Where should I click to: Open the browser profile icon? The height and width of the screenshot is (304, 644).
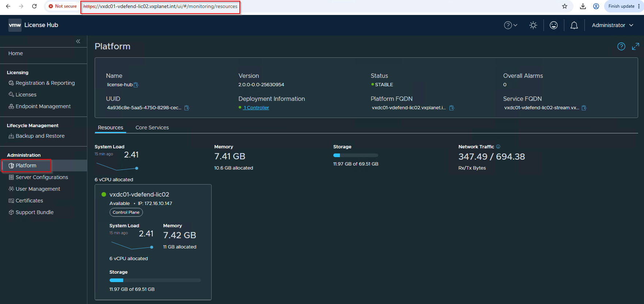pyautogui.click(x=596, y=6)
